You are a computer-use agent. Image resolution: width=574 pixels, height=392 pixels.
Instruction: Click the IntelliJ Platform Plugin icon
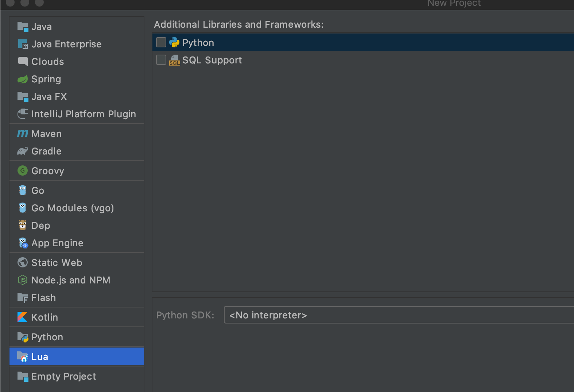tap(23, 114)
